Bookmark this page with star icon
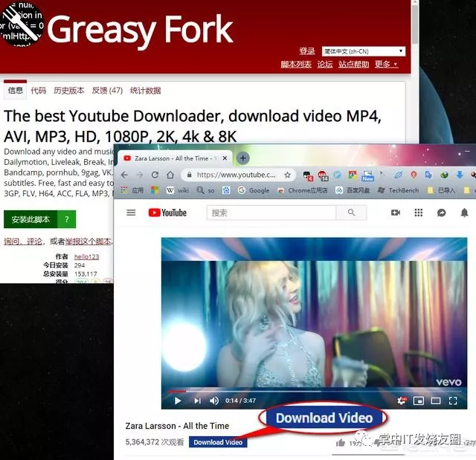476x460 pixels. click(287, 175)
